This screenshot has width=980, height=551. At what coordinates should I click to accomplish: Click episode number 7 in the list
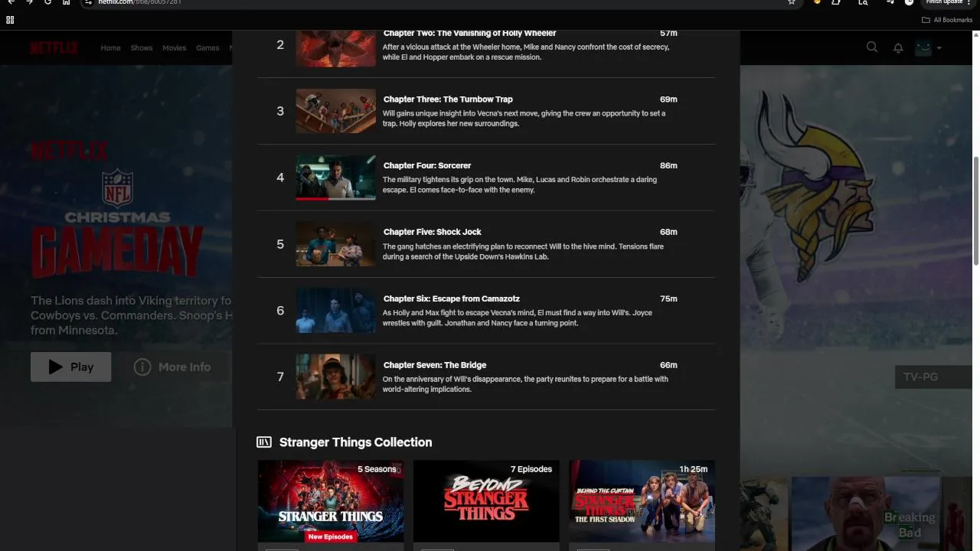point(280,377)
